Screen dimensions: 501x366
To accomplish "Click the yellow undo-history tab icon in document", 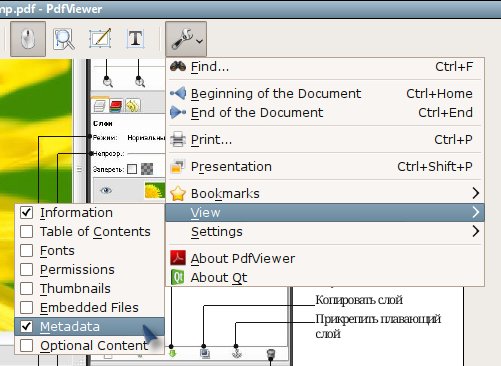I will point(133,106).
